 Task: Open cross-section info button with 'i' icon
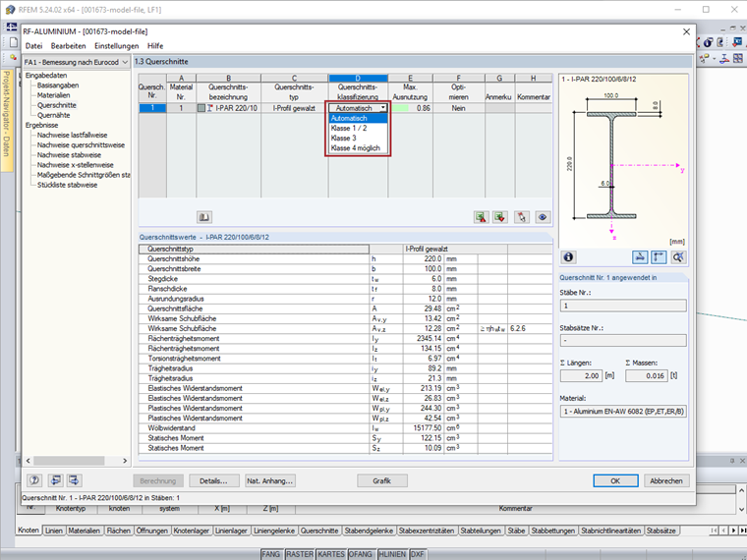point(568,257)
